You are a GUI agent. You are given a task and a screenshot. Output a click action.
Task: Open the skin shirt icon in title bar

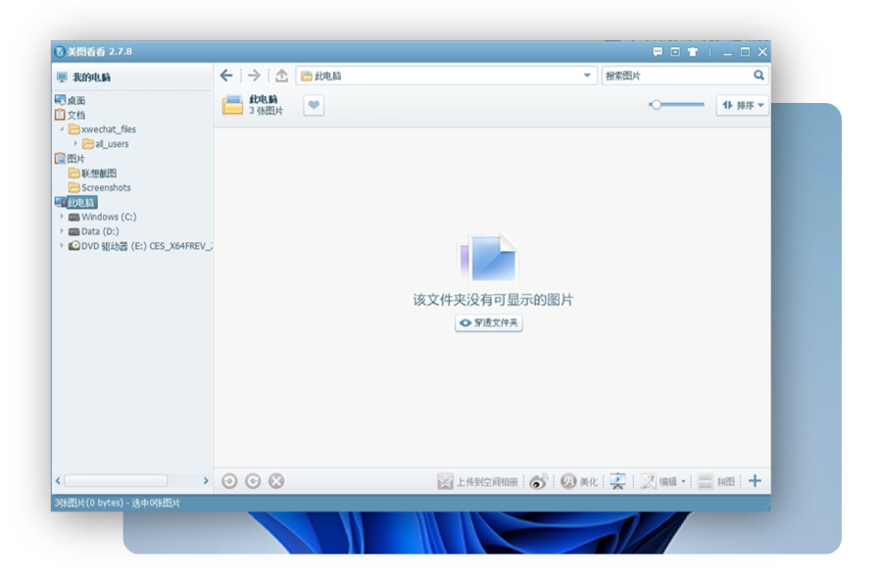click(x=693, y=52)
